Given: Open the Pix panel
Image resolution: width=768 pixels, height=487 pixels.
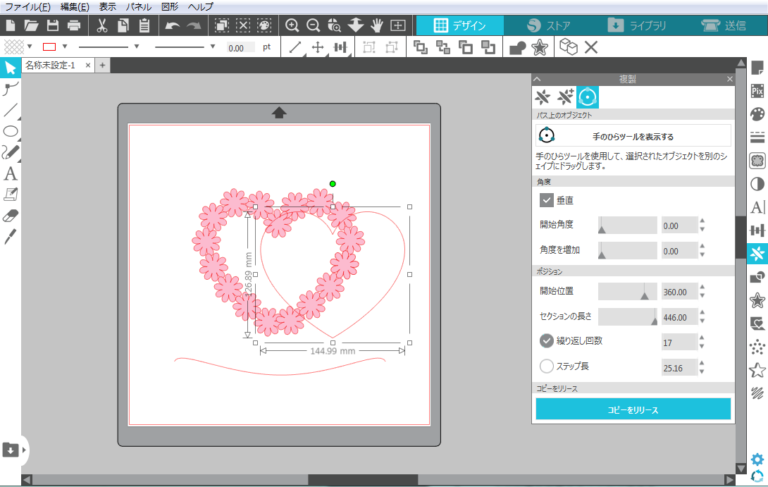Looking at the screenshot, I should (x=757, y=91).
